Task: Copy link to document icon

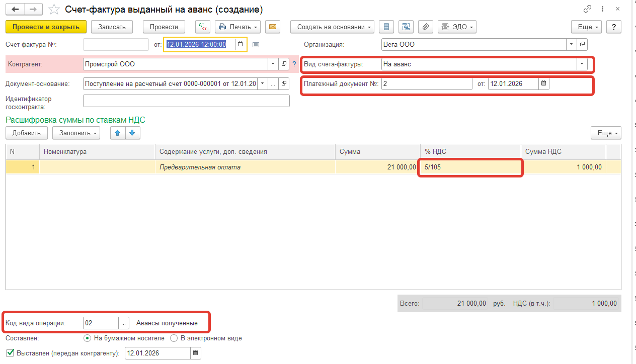Action: 587,9
